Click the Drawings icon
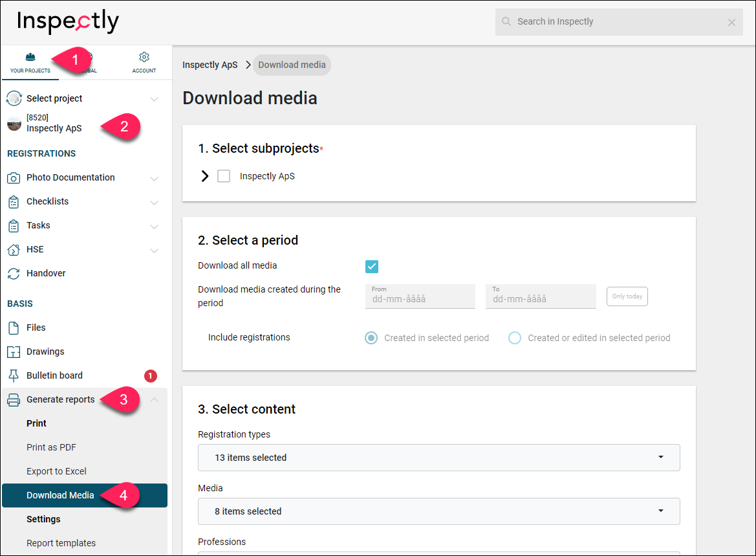Screen dimensions: 756x556 tap(14, 352)
